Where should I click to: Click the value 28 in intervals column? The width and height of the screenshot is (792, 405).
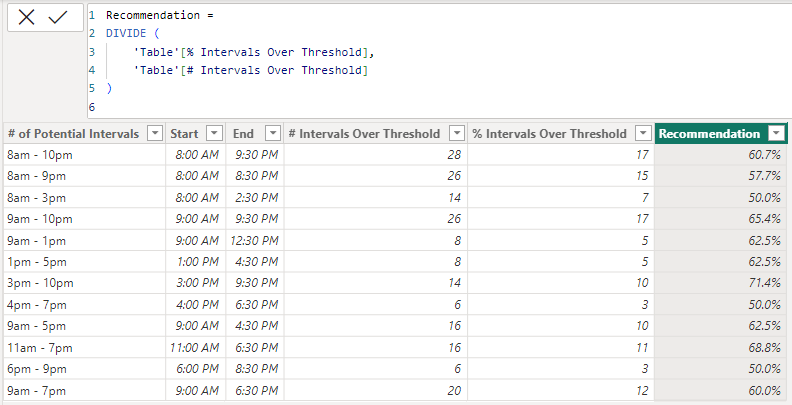pyautogui.click(x=454, y=155)
